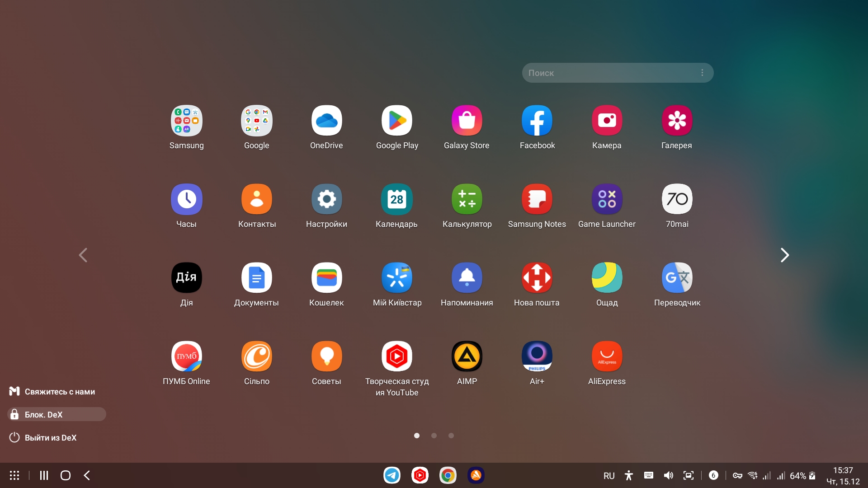Open Galaxy Store app
The width and height of the screenshot is (868, 488).
coord(467,121)
